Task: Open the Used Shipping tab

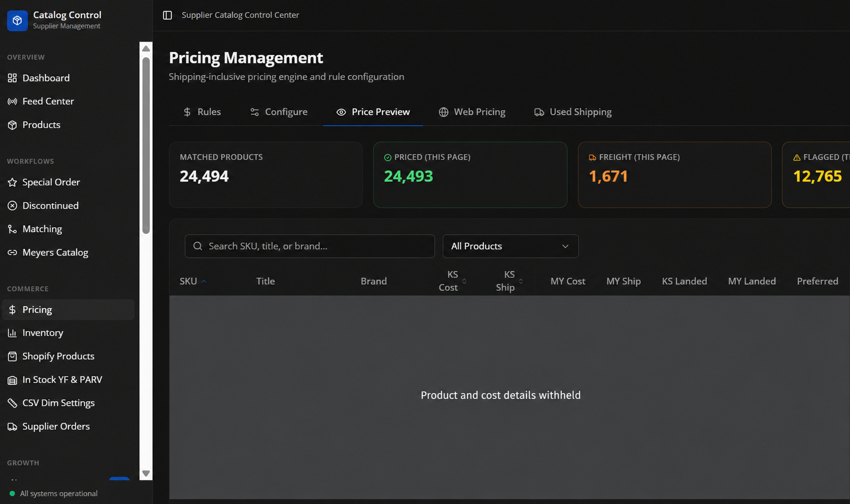Action: click(573, 112)
